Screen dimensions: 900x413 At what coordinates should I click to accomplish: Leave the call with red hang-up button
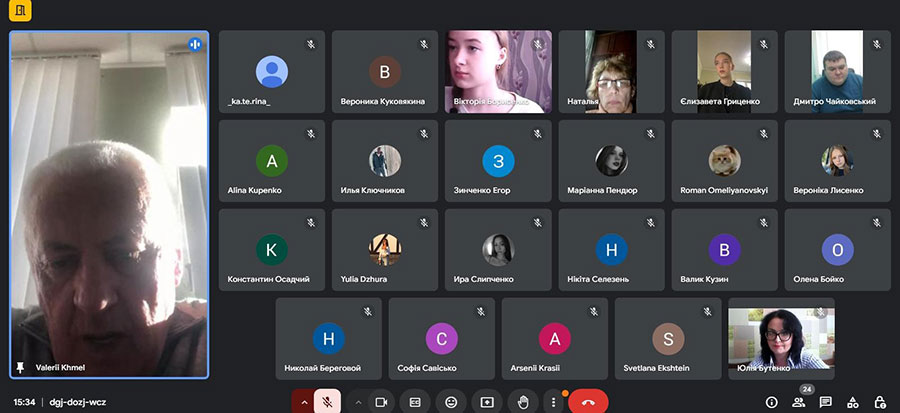click(x=588, y=401)
